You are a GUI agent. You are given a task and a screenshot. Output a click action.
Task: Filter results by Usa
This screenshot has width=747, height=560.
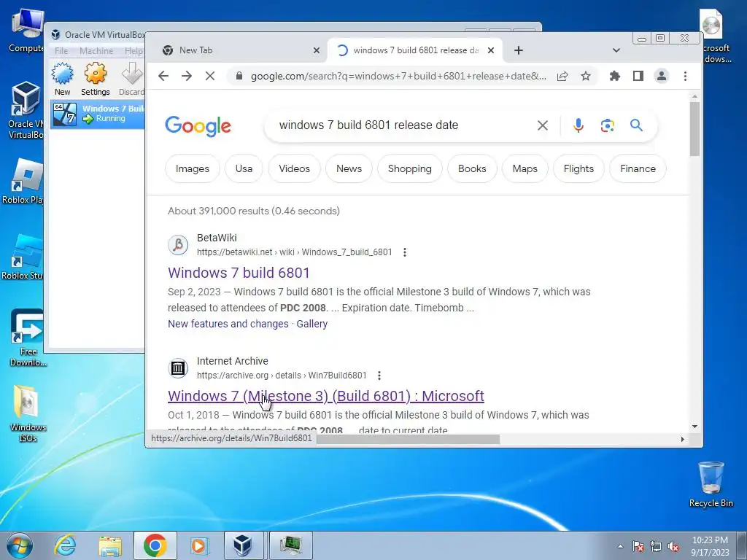pos(244,168)
